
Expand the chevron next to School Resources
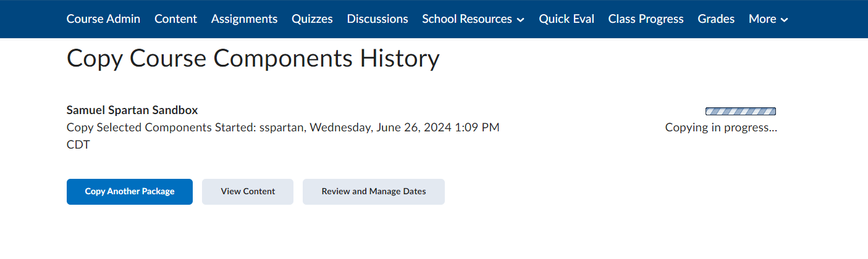pos(520,20)
